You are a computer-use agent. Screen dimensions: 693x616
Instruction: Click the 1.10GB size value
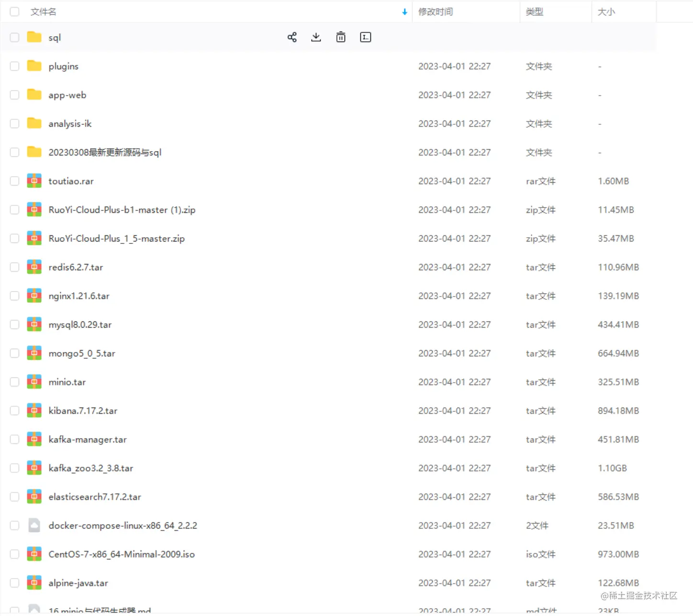coord(612,468)
